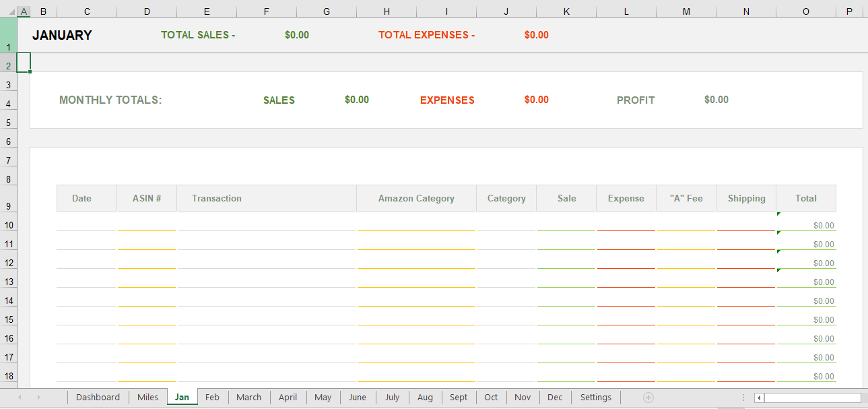Add a new sheet with plus icon
This screenshot has height=409, width=868.
(x=648, y=398)
